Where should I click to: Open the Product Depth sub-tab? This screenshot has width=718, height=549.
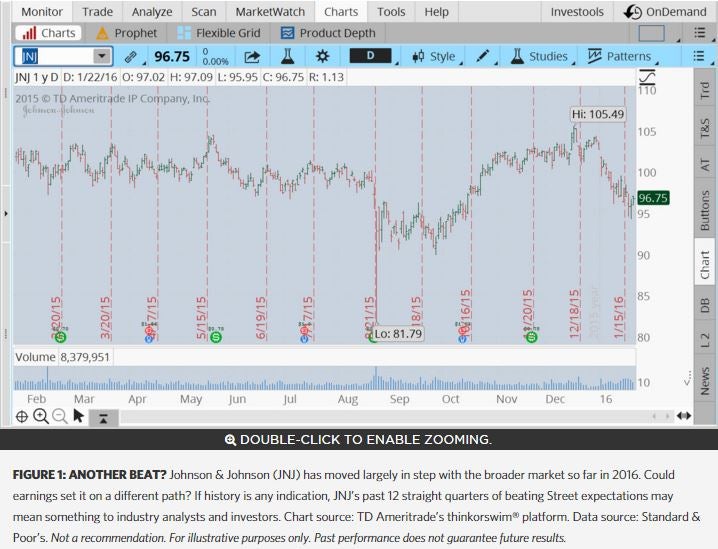328,33
